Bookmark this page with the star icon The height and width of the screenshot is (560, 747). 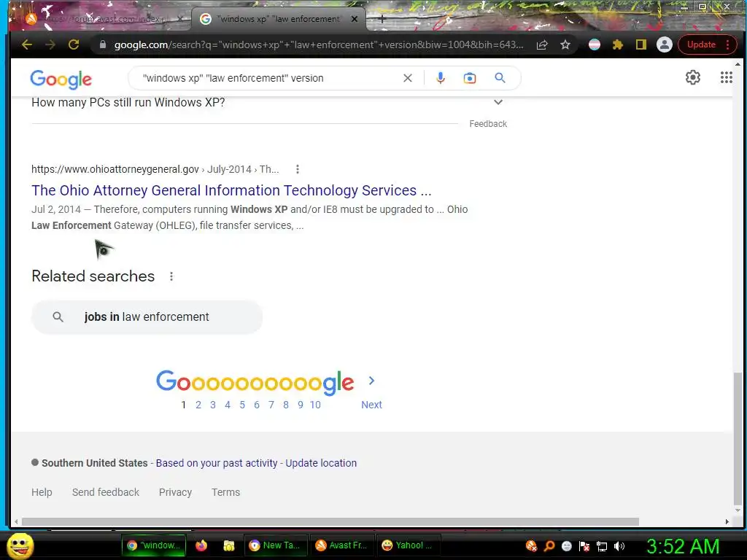pyautogui.click(x=565, y=44)
